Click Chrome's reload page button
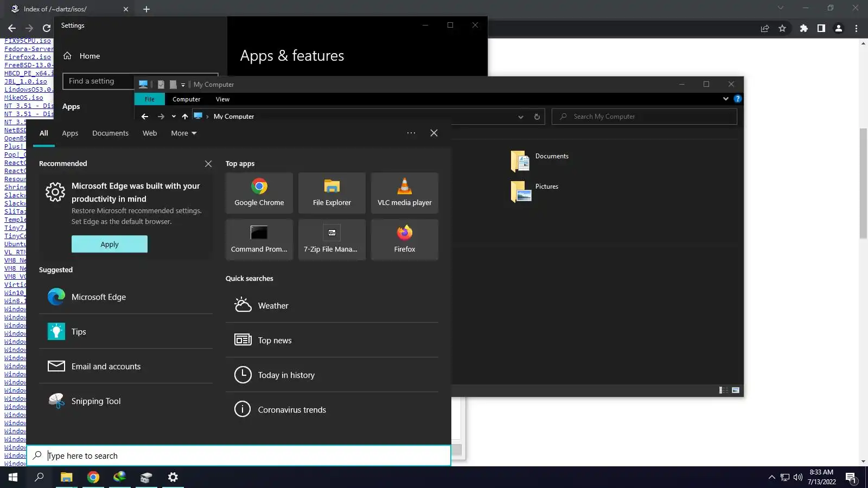Viewport: 868px width, 488px height. coord(47,28)
